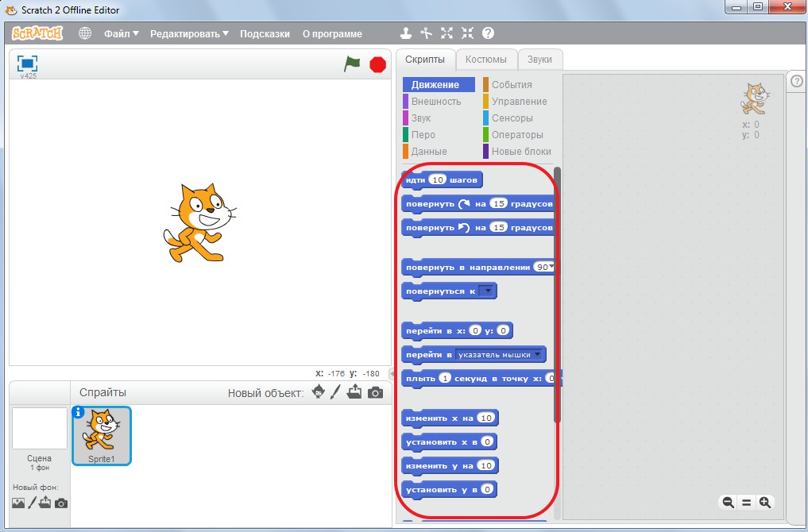The height and width of the screenshot is (532, 808).
Task: Open the Файл menu
Action: click(x=122, y=34)
